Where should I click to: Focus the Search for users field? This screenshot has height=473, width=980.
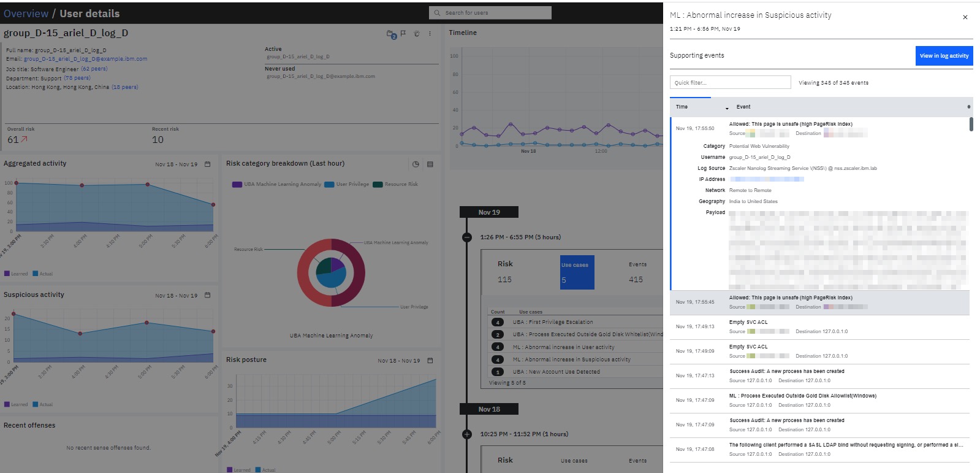tap(490, 13)
